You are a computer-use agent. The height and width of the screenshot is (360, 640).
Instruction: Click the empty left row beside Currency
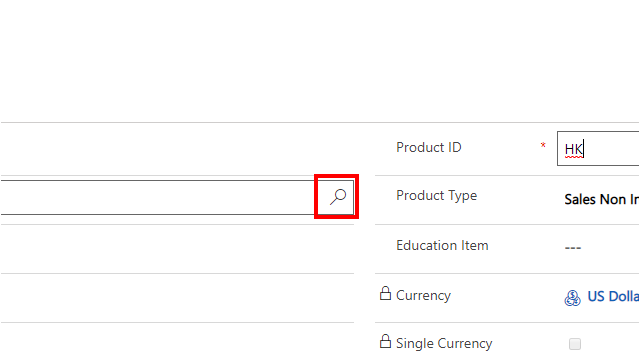[x=177, y=298]
